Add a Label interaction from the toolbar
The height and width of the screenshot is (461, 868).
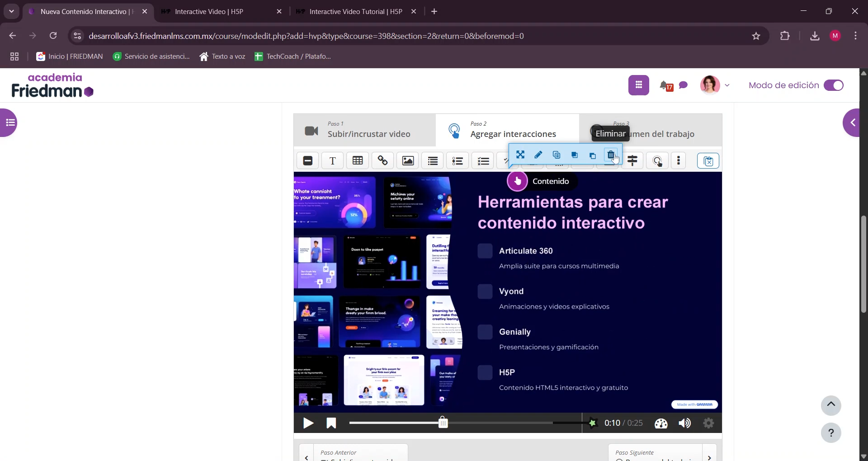click(x=308, y=161)
